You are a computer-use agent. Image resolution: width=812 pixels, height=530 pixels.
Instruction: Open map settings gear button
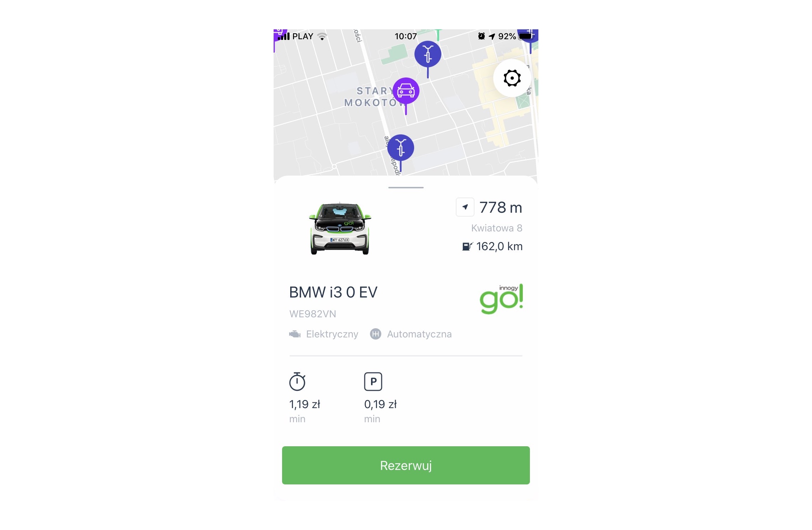[512, 78]
